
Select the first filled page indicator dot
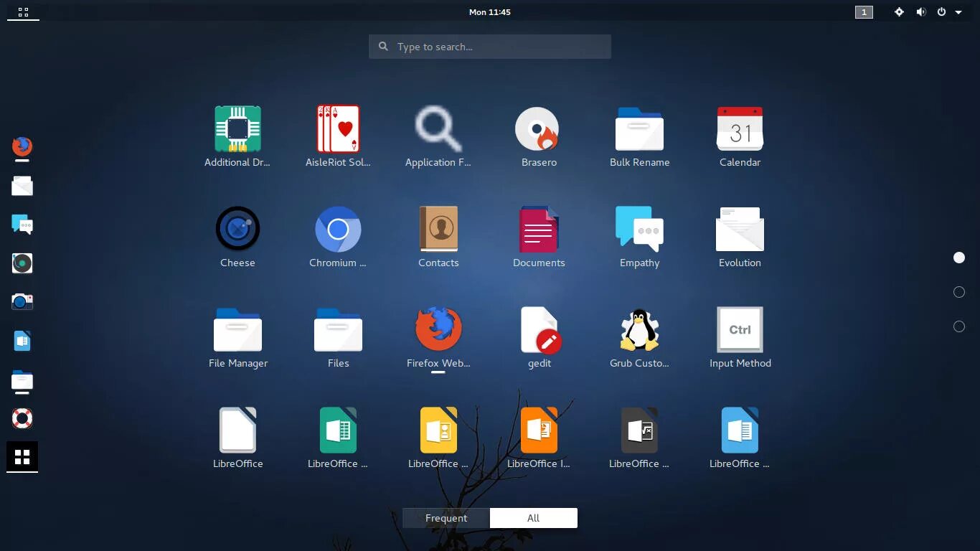coord(959,258)
